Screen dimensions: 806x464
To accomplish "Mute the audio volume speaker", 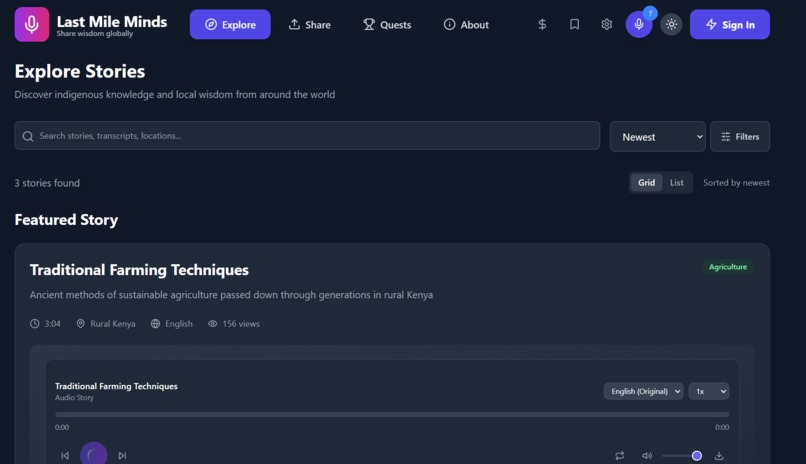I will point(647,455).
